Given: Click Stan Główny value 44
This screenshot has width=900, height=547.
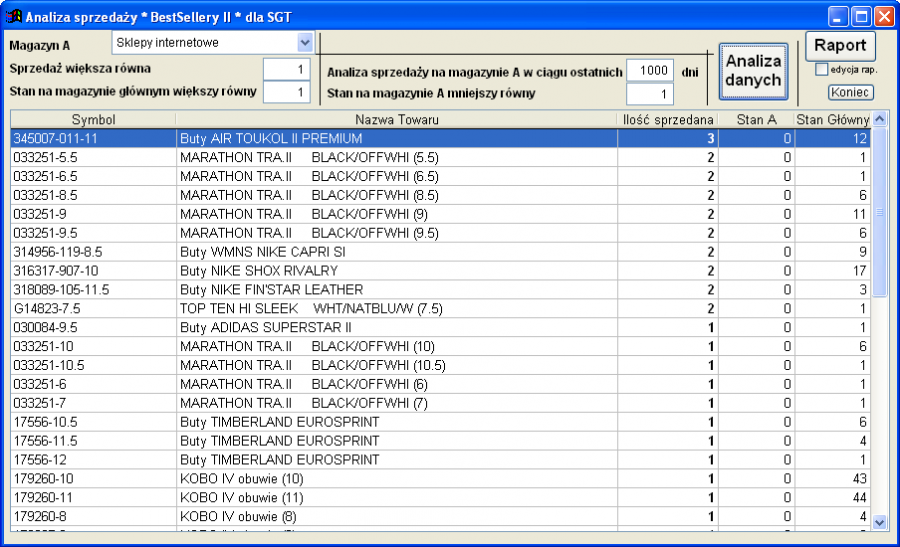Looking at the screenshot, I should coord(859,498).
